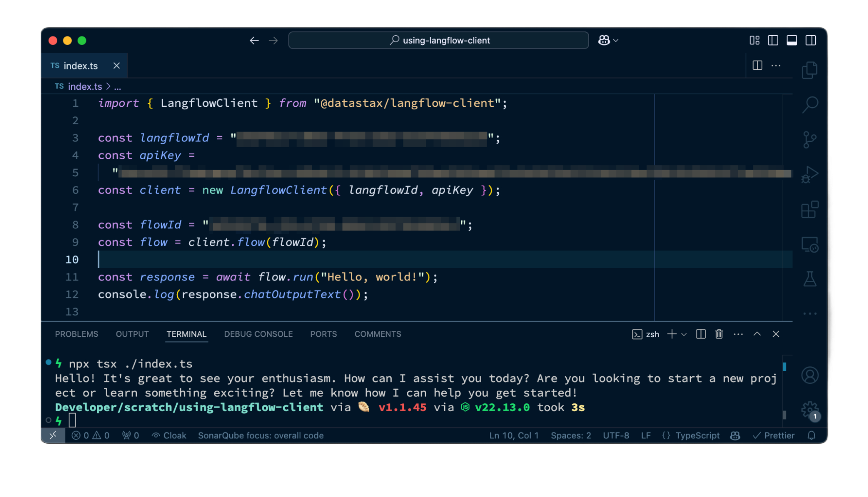Toggle the secondary side bar
The height and width of the screenshot is (497, 868).
tap(811, 40)
